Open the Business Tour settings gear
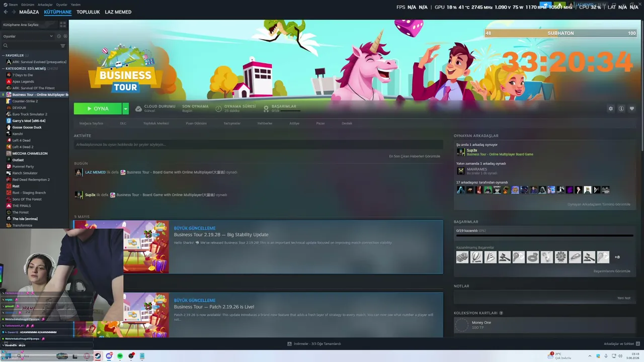644x362 pixels. (x=611, y=109)
